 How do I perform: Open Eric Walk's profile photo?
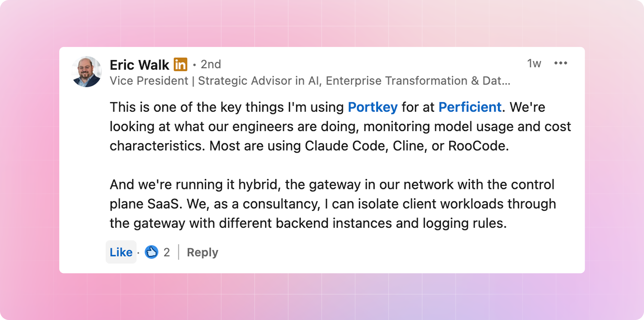click(x=87, y=72)
